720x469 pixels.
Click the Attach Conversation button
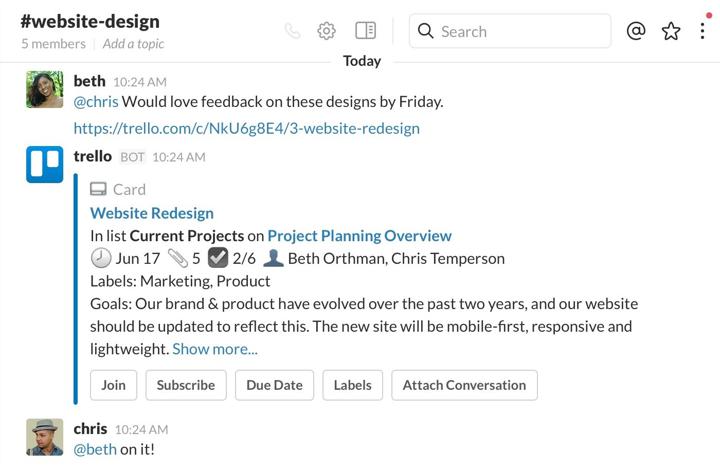pos(464,385)
